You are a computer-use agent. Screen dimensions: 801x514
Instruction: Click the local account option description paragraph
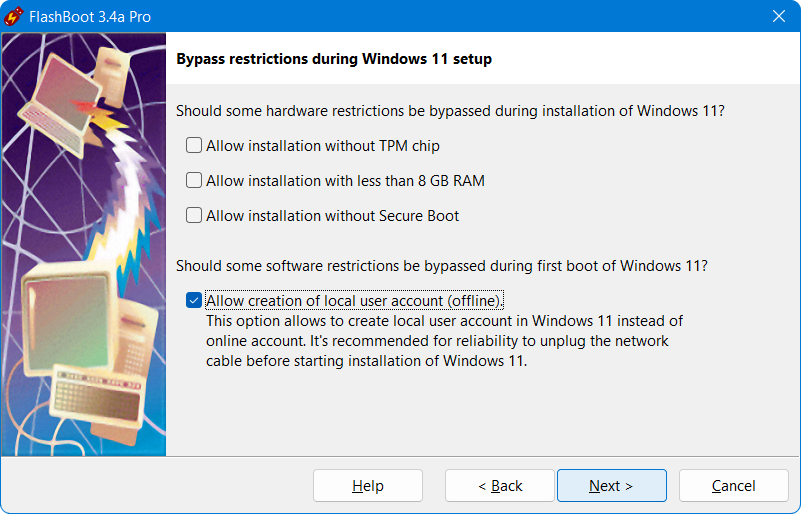(x=444, y=341)
